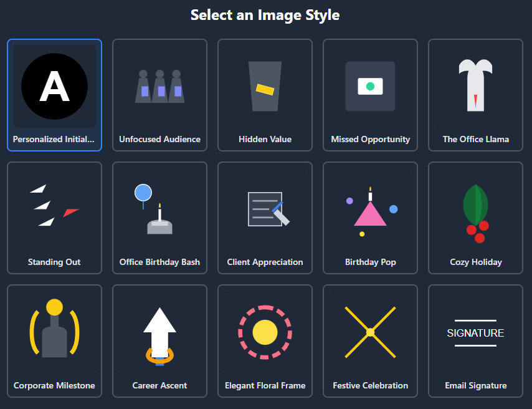Click the "Festive Celebration" caption

[x=370, y=386]
